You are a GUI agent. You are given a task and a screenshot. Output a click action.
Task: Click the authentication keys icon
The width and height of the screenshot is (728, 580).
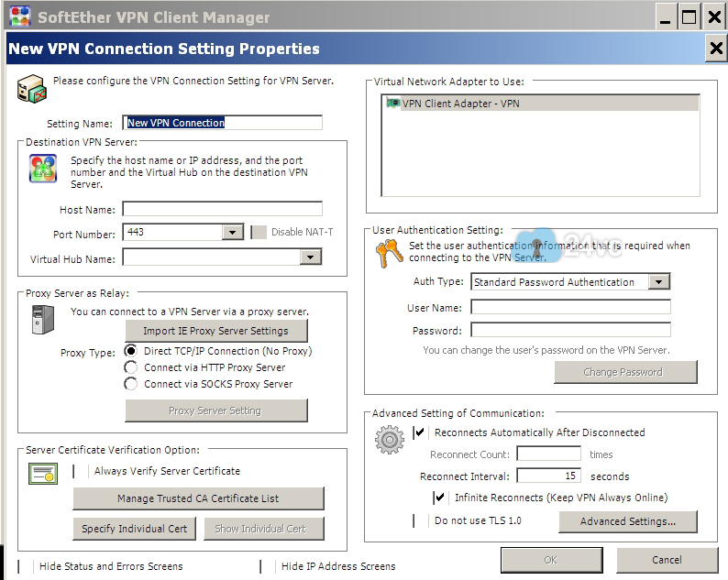389,253
